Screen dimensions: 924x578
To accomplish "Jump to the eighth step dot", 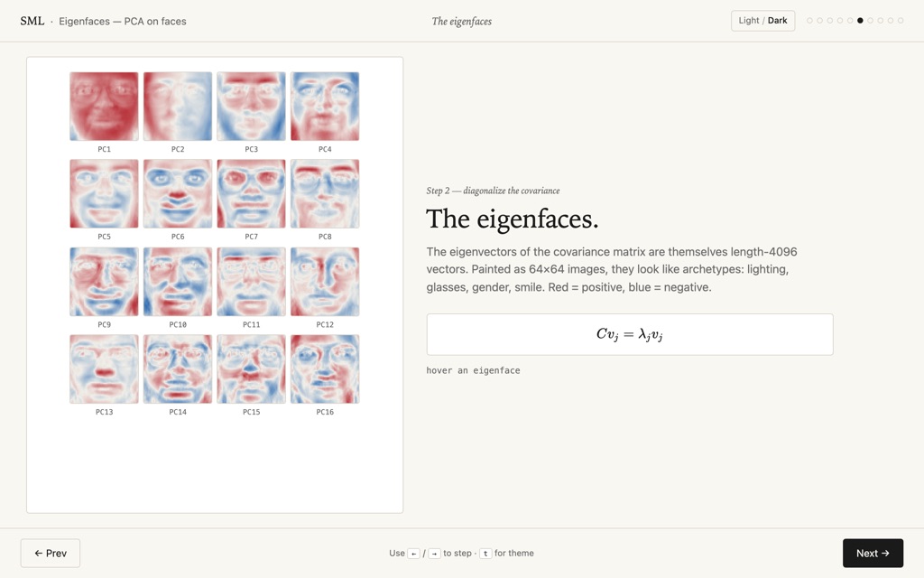I will [881, 21].
